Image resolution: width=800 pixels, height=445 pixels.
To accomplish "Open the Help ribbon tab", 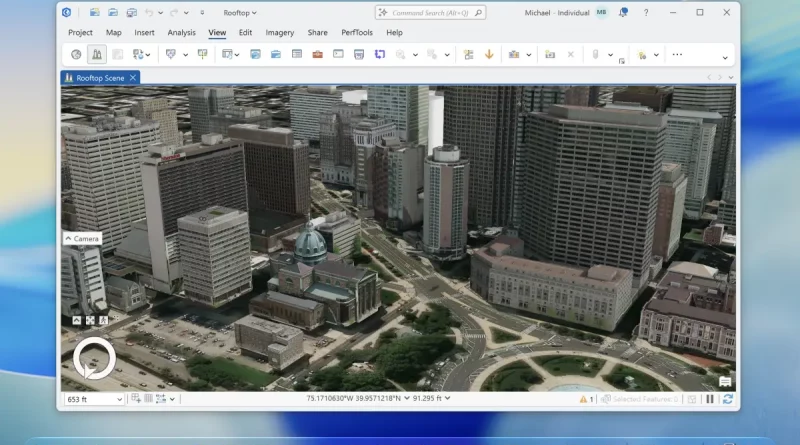I will coord(394,33).
